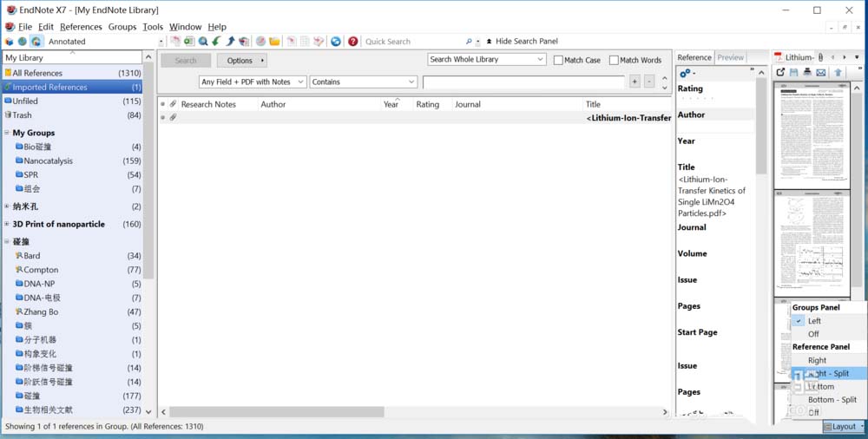
Task: Open the File menu
Action: pyautogui.click(x=25, y=27)
